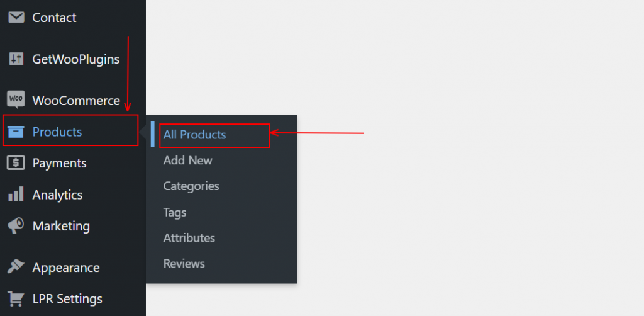Open the Appearance menu label
This screenshot has width=644, height=316.
point(66,268)
